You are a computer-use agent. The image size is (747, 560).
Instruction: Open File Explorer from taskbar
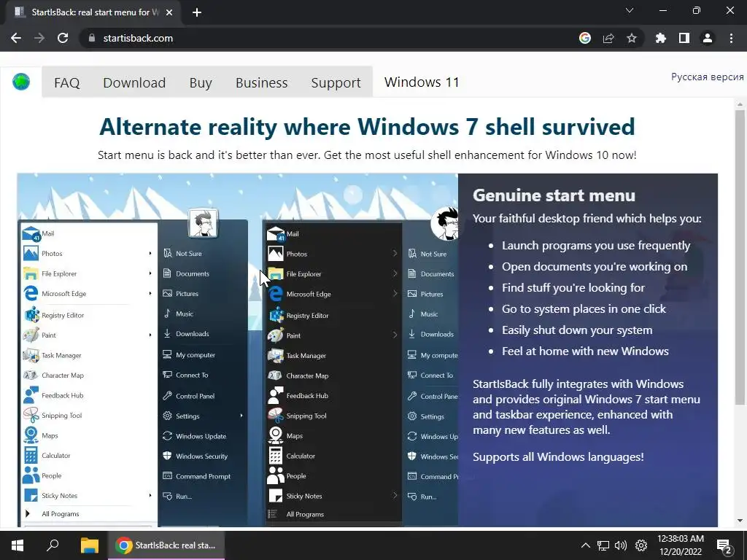point(89,545)
